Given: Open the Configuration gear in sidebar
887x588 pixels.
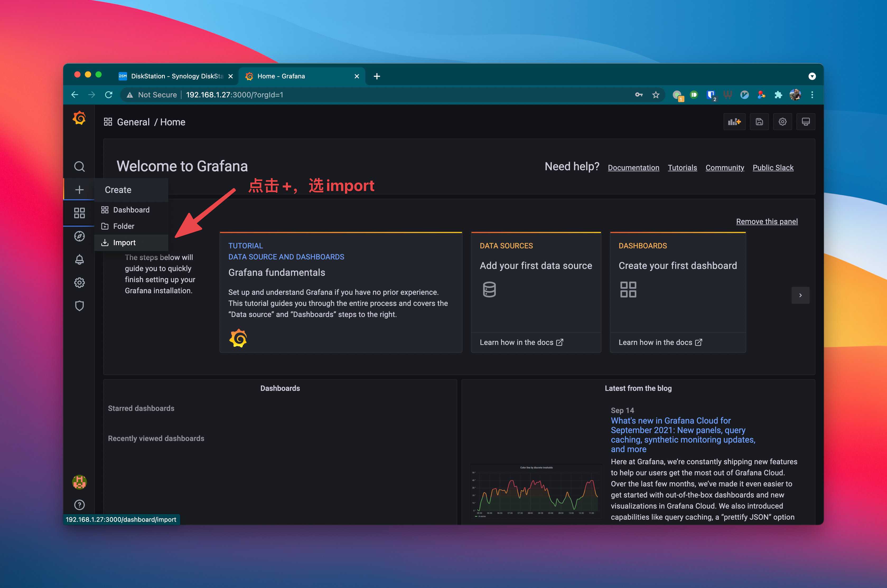Looking at the screenshot, I should 79,283.
